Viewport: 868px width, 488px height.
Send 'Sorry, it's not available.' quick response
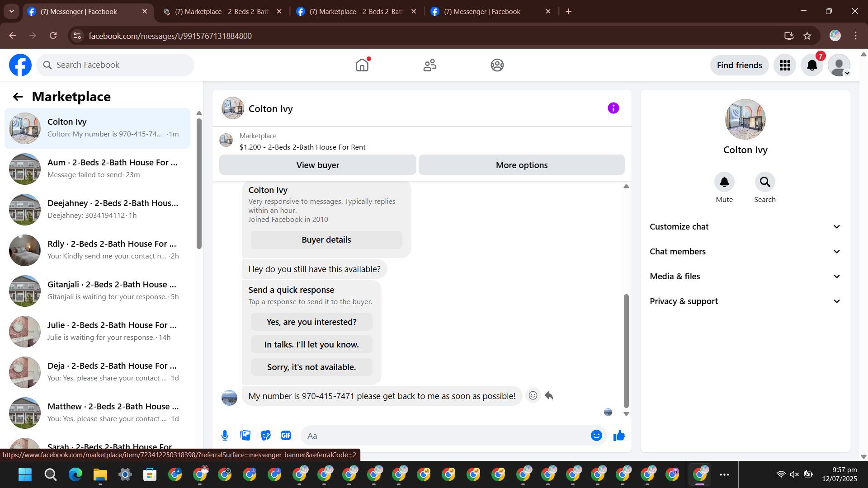coord(311,367)
